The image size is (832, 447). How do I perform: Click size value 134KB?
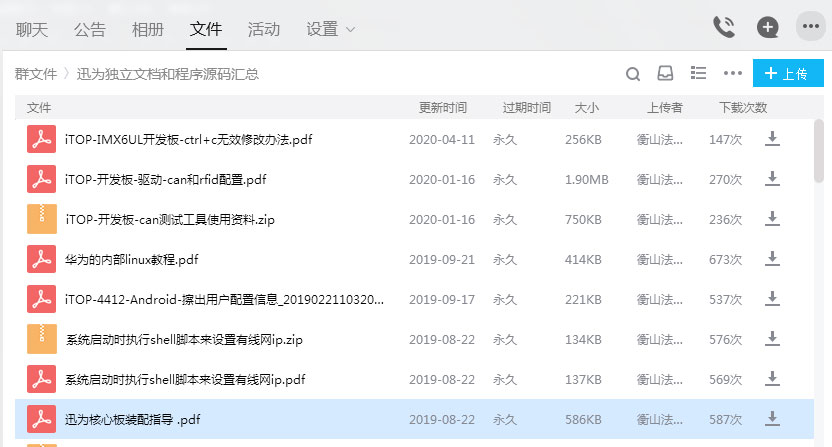[x=583, y=339]
